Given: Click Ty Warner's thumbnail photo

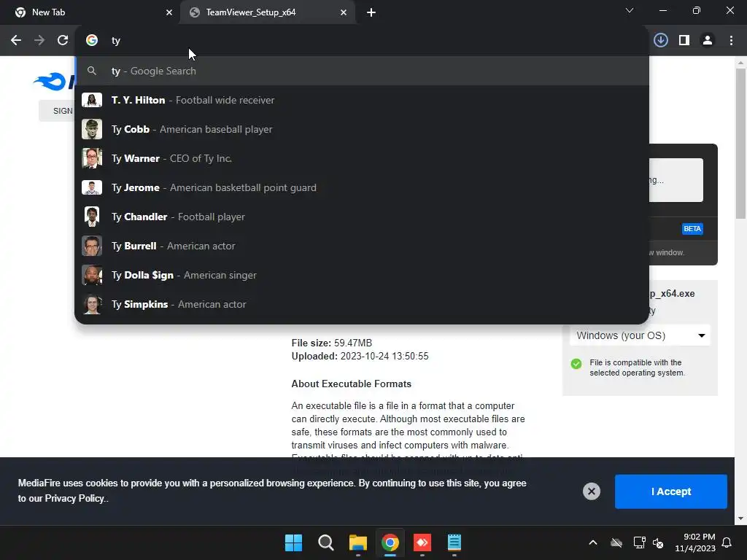Looking at the screenshot, I should pyautogui.click(x=92, y=158).
